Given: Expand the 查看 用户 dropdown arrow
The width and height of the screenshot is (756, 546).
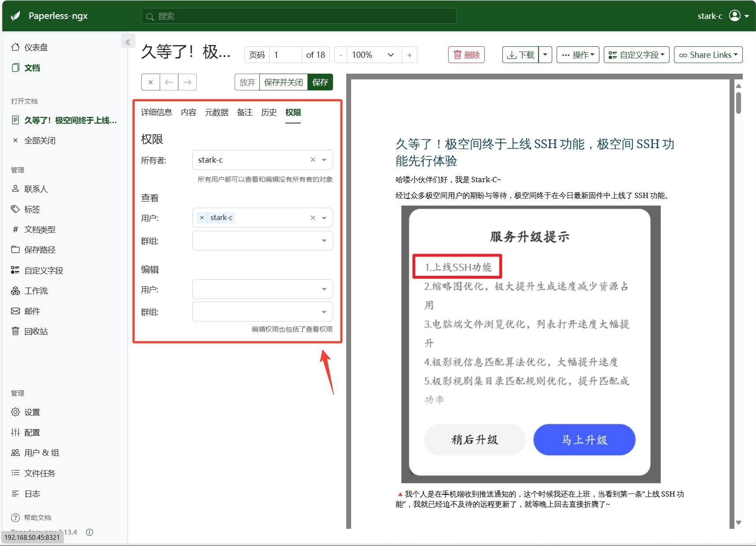Looking at the screenshot, I should 324,218.
